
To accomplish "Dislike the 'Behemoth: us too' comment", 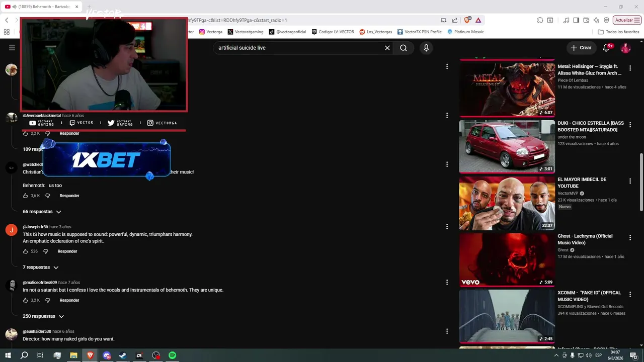I will tap(48, 196).
